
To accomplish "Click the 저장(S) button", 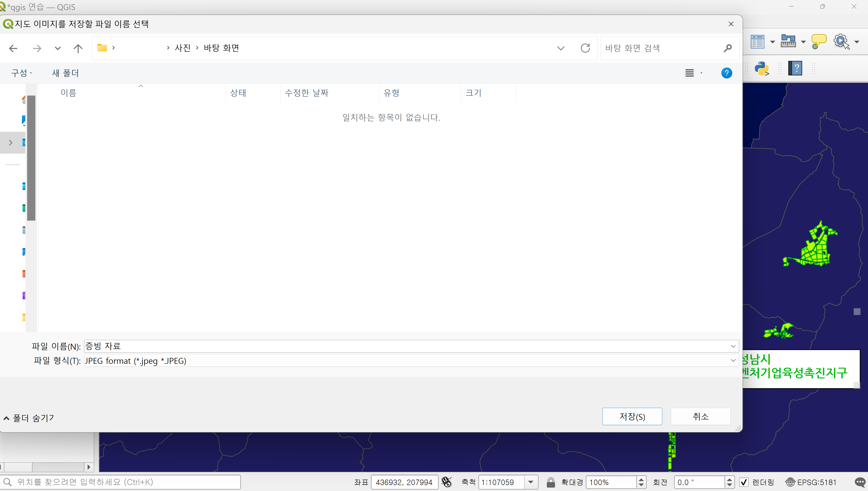I will tap(632, 416).
